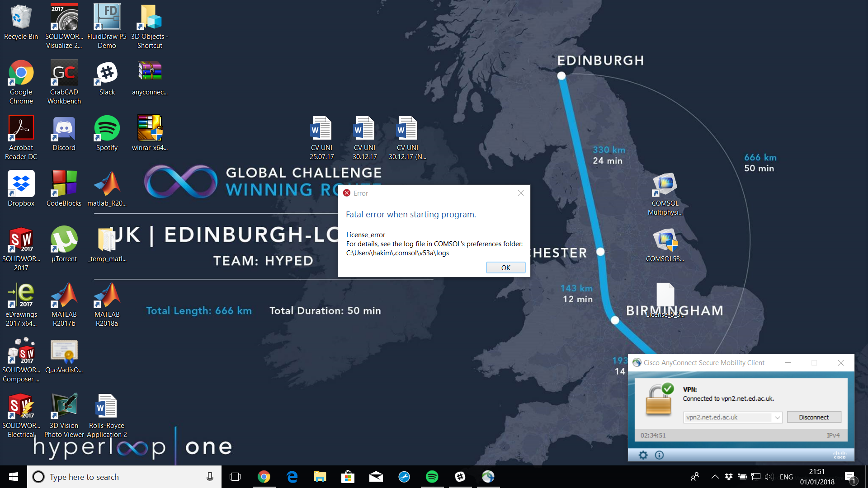Click the AnyConnect info icon

[659, 455]
